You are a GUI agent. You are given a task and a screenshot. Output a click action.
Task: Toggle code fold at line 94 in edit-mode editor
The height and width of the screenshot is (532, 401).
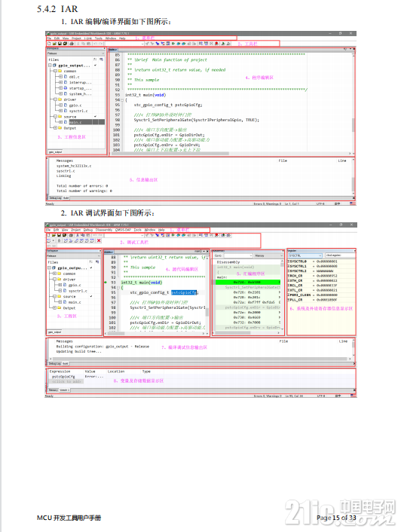[122, 100]
